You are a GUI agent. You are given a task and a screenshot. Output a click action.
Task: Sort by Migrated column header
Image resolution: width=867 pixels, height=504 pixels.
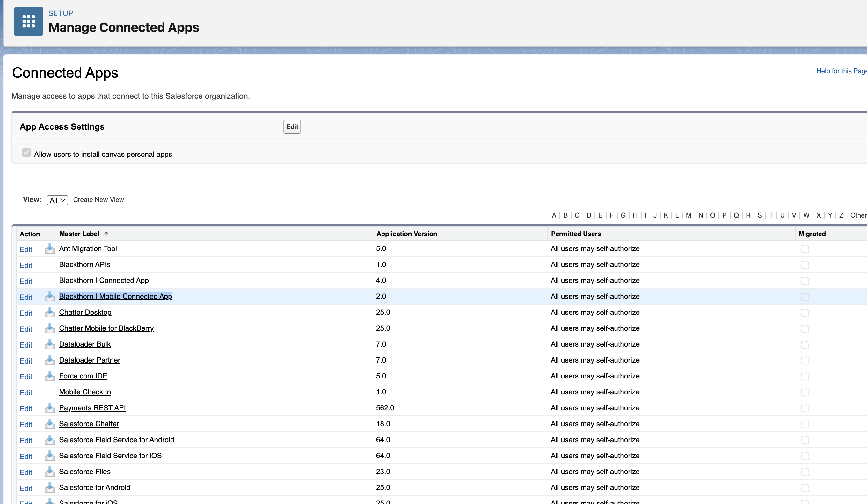click(x=812, y=234)
